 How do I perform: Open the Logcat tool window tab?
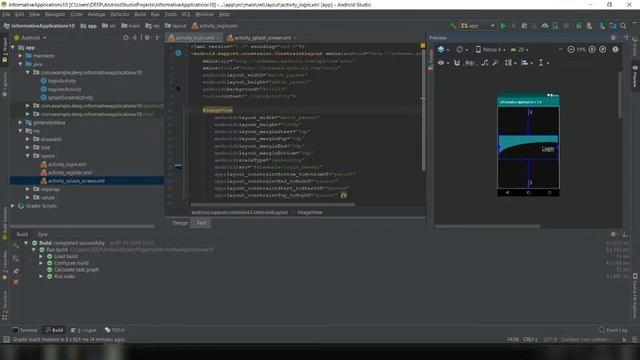pyautogui.click(x=84, y=330)
